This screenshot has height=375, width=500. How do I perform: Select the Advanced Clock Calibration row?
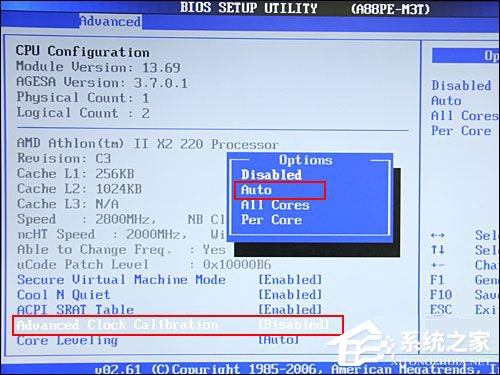178,325
